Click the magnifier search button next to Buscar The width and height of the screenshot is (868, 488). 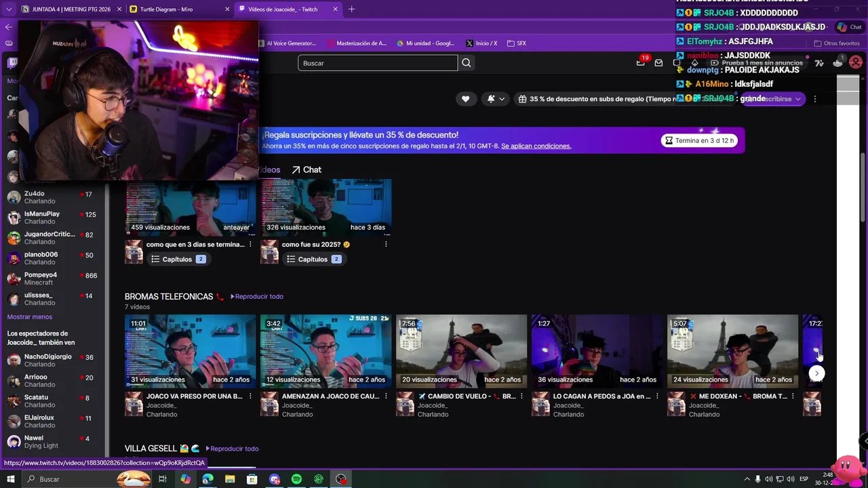pyautogui.click(x=467, y=63)
